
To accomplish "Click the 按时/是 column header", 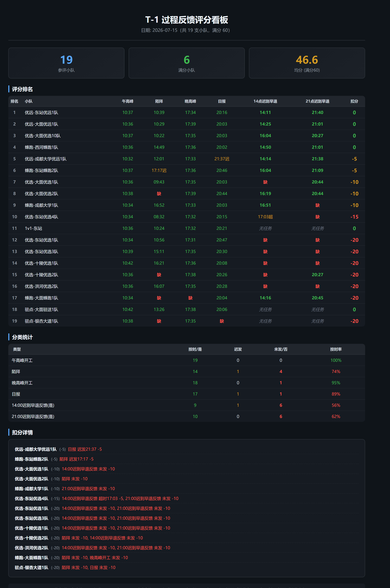I will tap(195, 349).
